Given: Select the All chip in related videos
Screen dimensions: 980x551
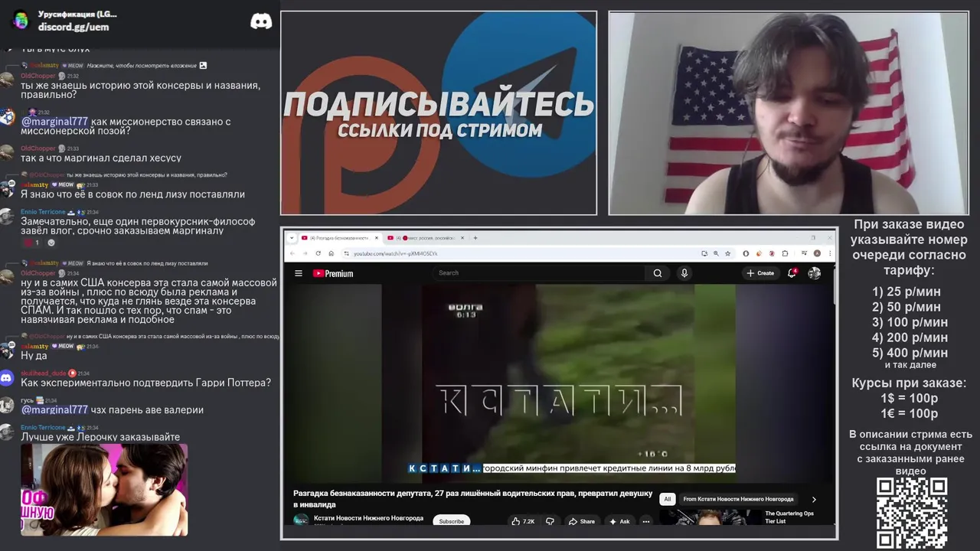Looking at the screenshot, I should (x=667, y=499).
